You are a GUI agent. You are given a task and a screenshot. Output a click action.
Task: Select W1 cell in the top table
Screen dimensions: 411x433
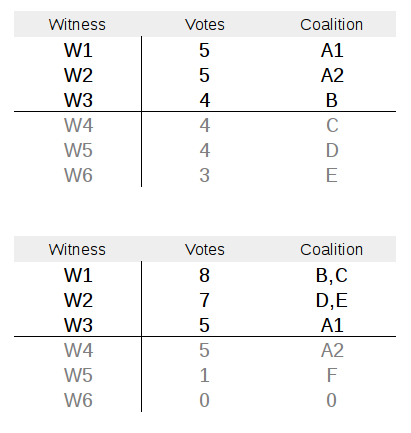click(x=78, y=50)
